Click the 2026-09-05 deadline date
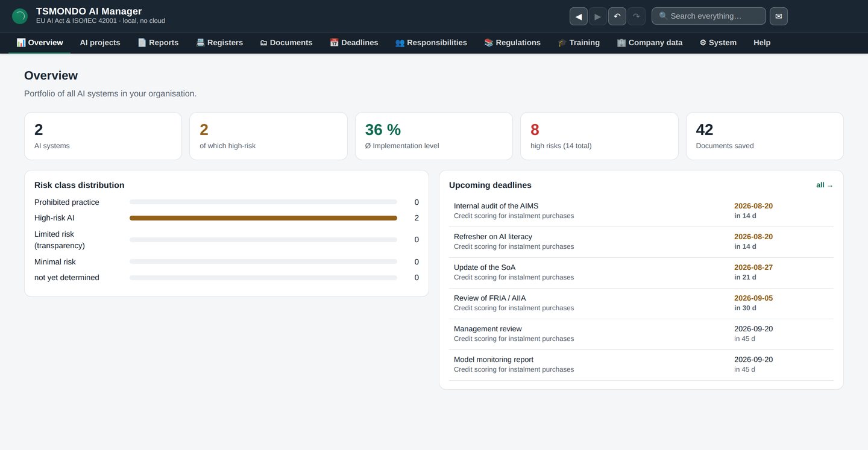This screenshot has height=450, width=868. (x=753, y=298)
